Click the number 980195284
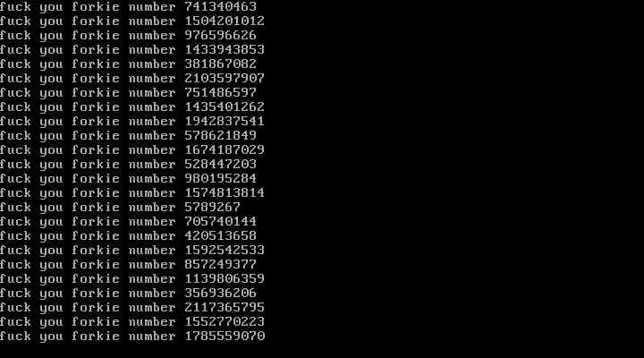The width and height of the screenshot is (644, 358). (221, 178)
